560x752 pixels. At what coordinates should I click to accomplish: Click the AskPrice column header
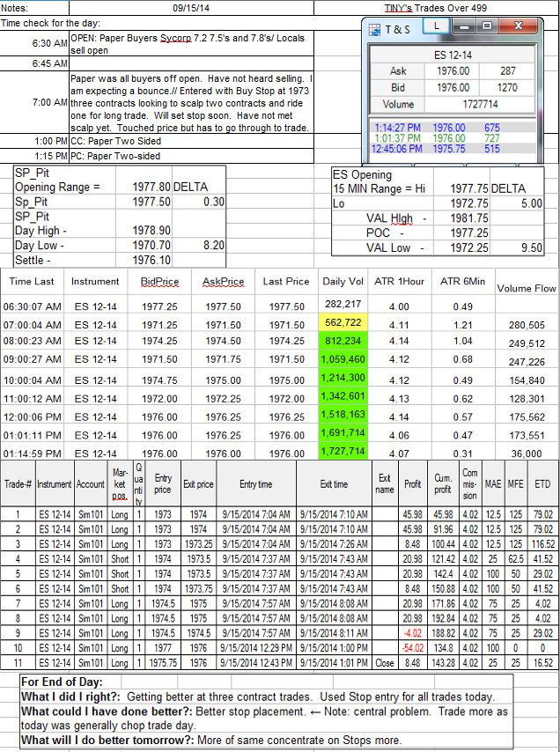[224, 282]
